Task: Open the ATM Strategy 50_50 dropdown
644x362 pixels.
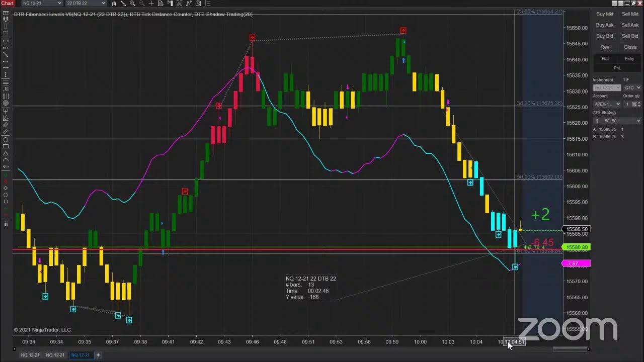Action: pyautogui.click(x=617, y=121)
